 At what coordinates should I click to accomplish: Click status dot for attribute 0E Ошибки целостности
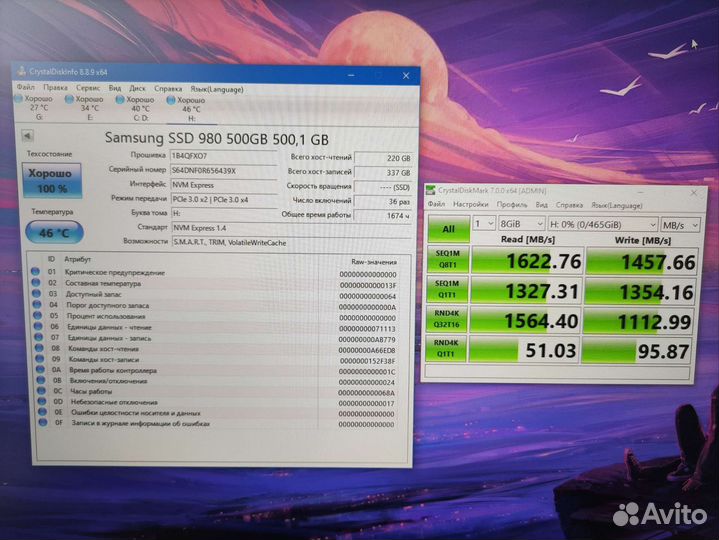(x=42, y=412)
